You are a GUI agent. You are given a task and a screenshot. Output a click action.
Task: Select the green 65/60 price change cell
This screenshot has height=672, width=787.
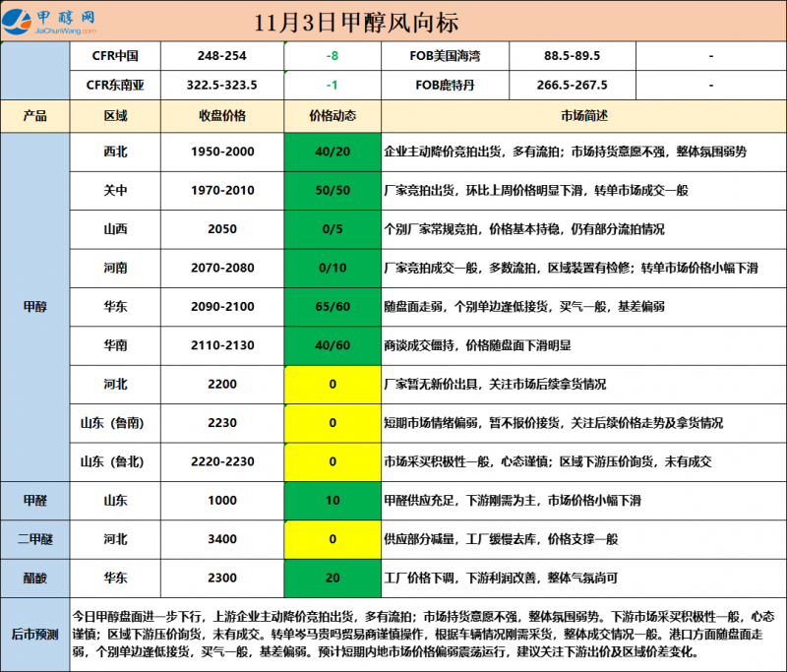coord(330,307)
